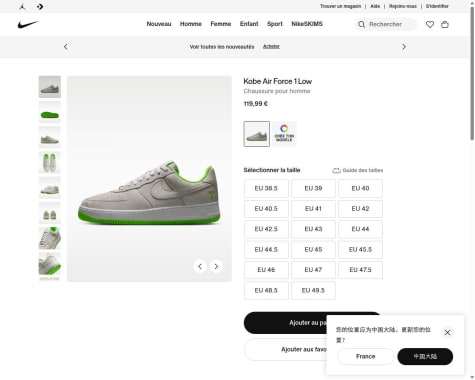The height and width of the screenshot is (380, 475).
Task: Click the search magnifier icon
Action: [361, 24]
